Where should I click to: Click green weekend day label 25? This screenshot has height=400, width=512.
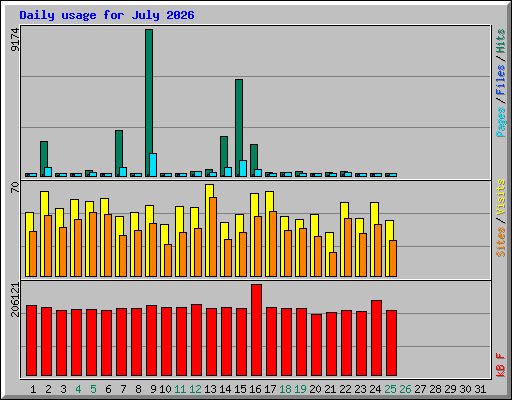(391, 389)
